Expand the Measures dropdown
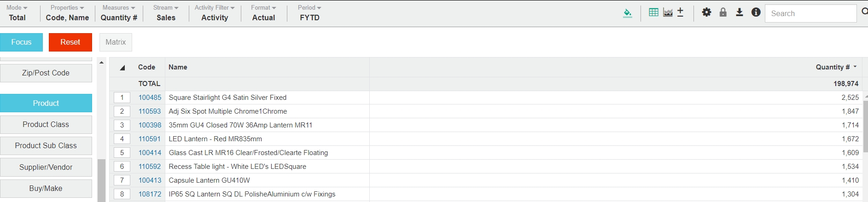Screen dimensions: 868x202 119,13
